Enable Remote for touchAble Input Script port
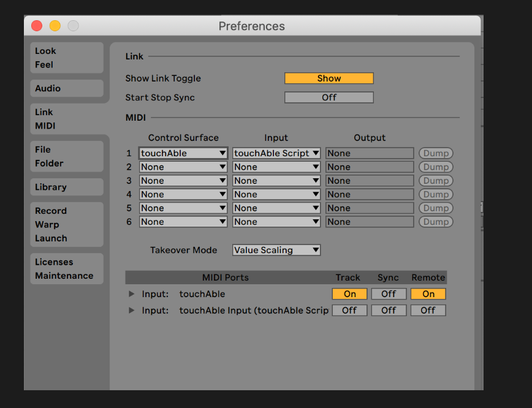 click(428, 311)
